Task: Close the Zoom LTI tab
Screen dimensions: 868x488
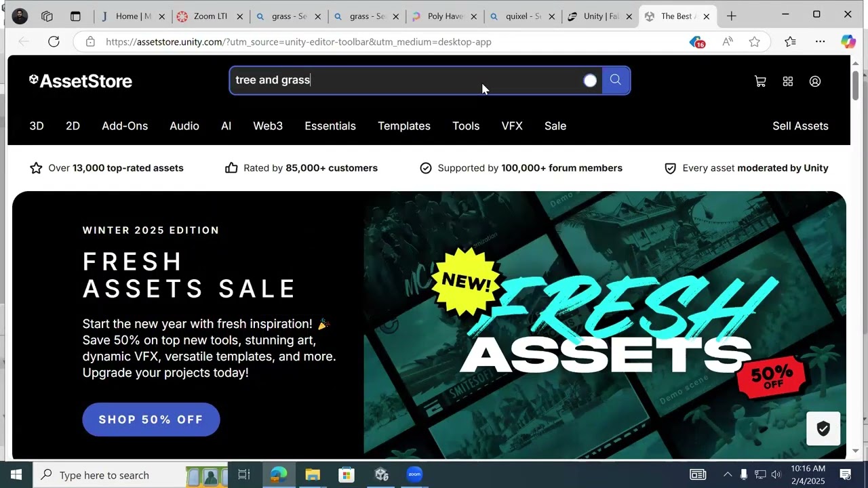Action: pos(240,16)
